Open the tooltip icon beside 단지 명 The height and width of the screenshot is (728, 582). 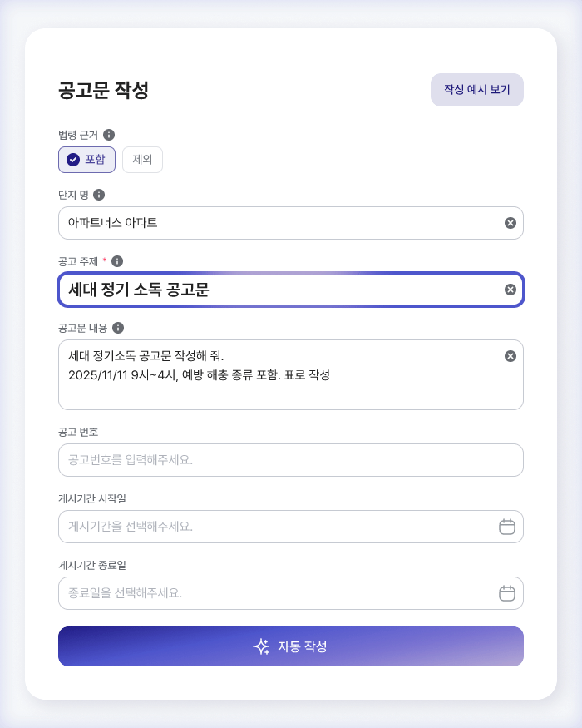tap(101, 195)
